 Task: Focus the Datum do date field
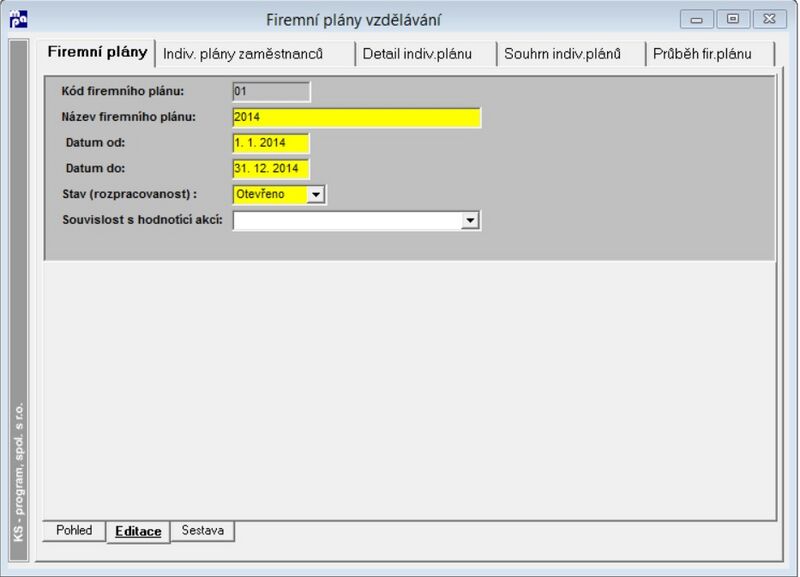(271, 168)
